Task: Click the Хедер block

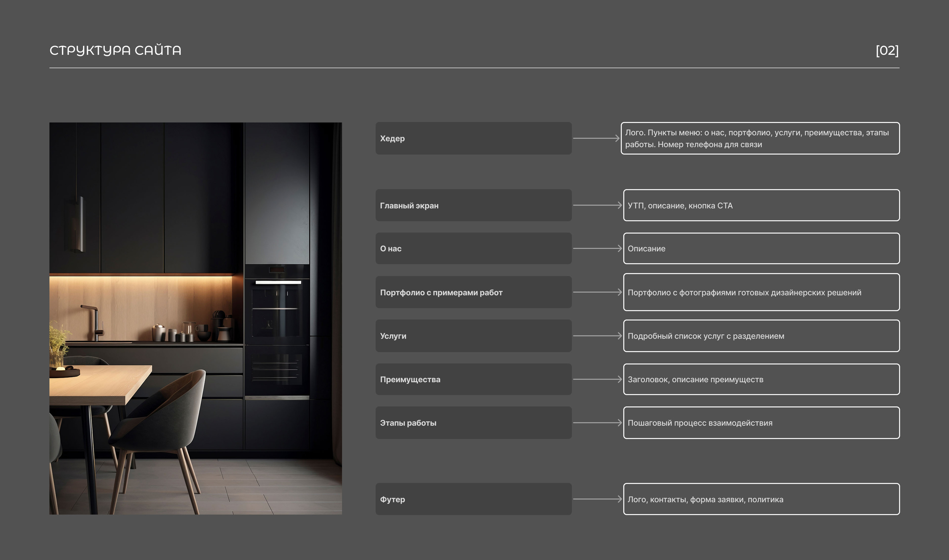Action: (x=473, y=138)
